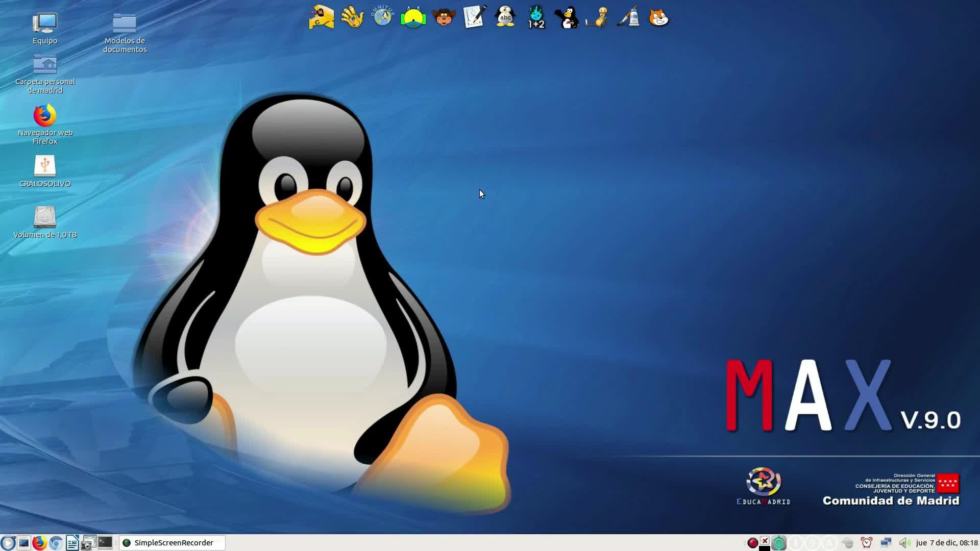Switch to SimpleScreenRecorder taskbar window
980x551 pixels.
173,543
